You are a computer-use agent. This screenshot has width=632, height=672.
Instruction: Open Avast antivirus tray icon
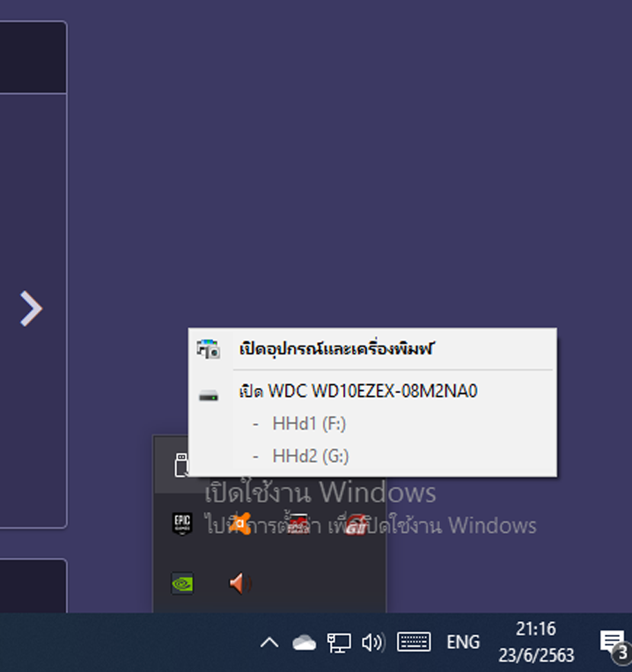(x=240, y=523)
